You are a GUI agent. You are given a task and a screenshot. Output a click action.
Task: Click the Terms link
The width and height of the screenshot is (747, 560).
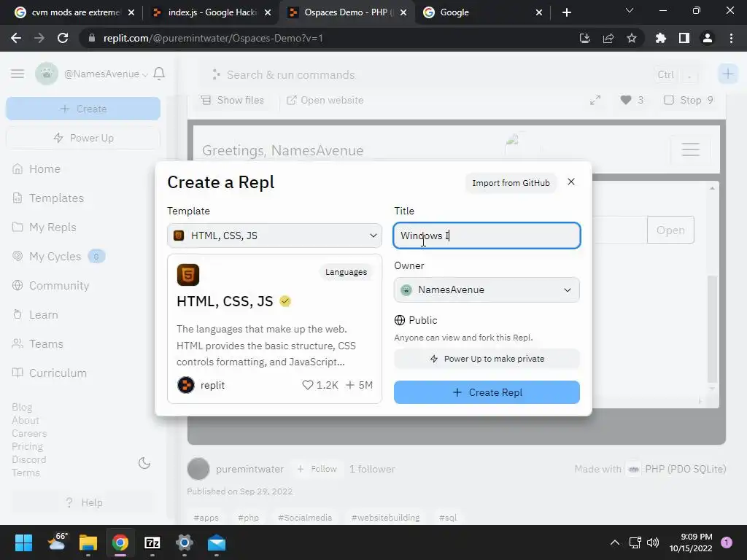(26, 472)
